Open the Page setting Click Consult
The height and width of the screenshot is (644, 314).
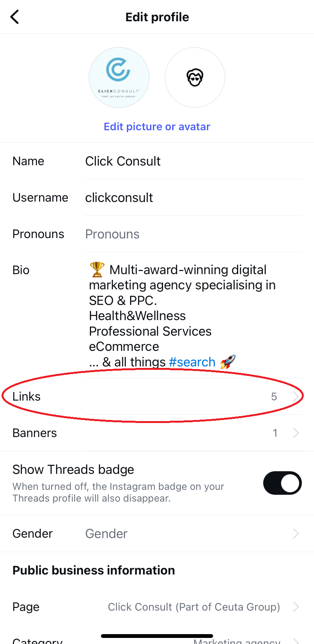pos(194,607)
